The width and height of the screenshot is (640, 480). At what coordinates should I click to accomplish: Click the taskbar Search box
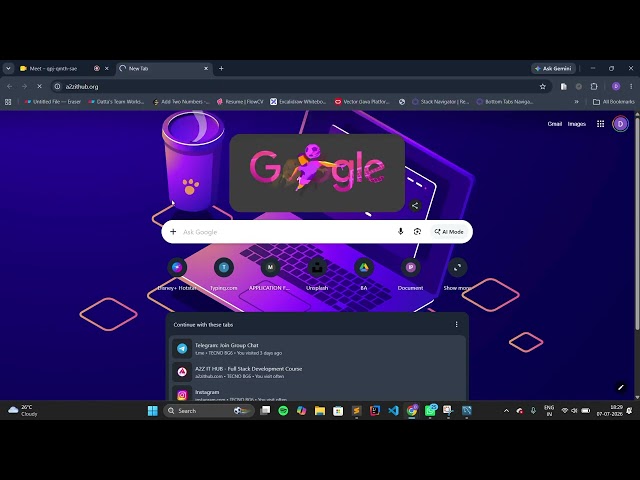(x=210, y=411)
